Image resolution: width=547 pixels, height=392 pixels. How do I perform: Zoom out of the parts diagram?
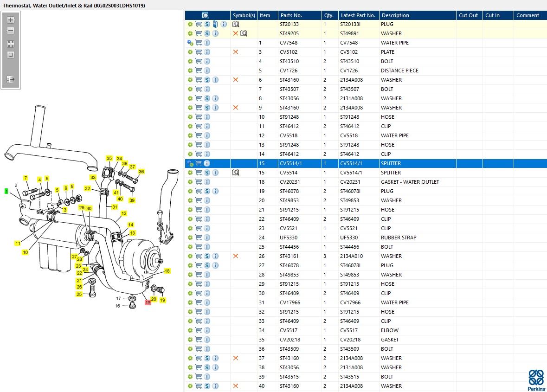(x=11, y=31)
